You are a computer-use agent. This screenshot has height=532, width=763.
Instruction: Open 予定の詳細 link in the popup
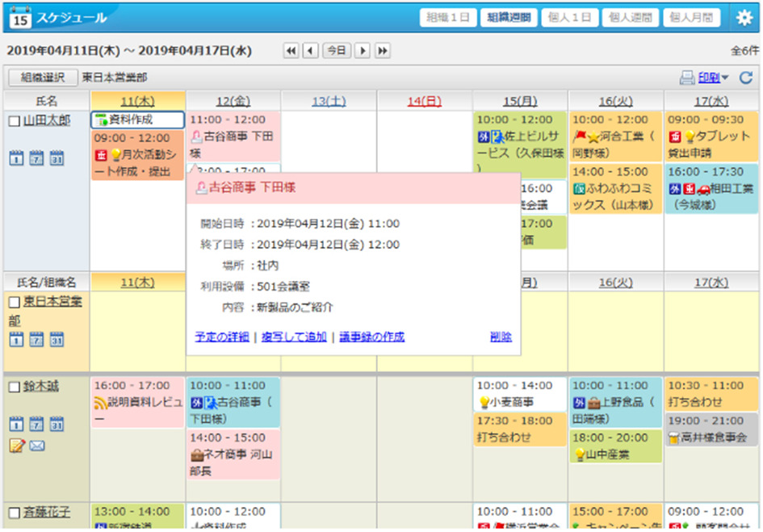[222, 337]
